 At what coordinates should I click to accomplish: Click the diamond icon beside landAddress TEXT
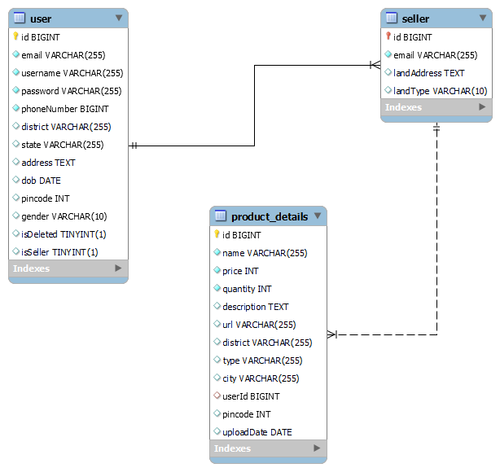(x=388, y=72)
